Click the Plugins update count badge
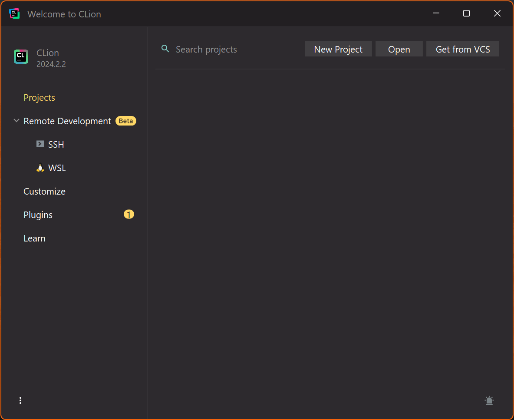Viewport: 514px width, 420px height. click(x=129, y=215)
